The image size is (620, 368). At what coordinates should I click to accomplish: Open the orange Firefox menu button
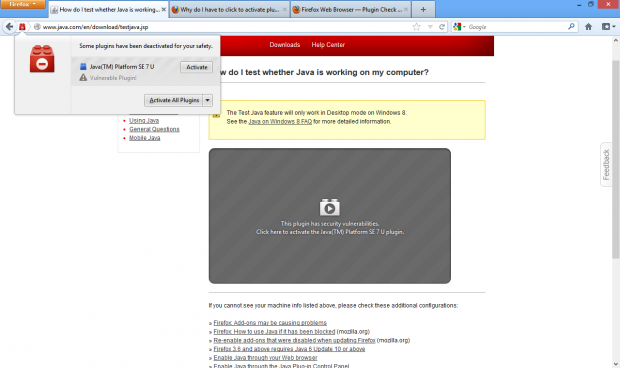coord(23,4)
